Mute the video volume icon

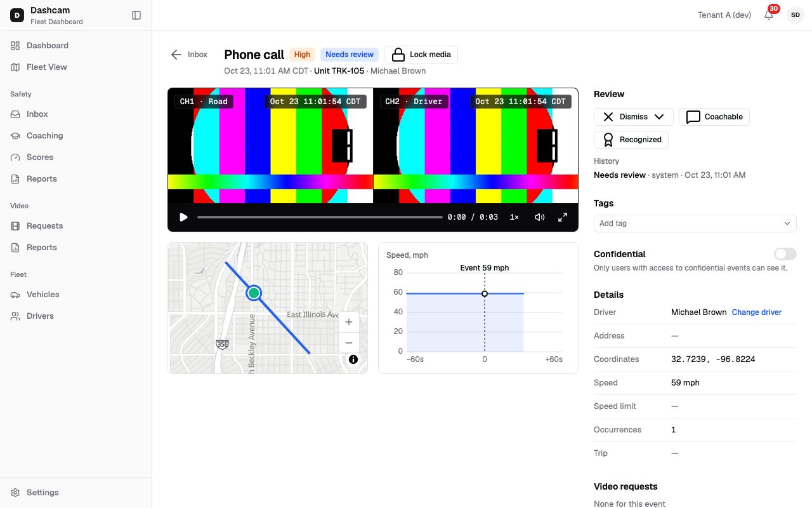tap(540, 217)
